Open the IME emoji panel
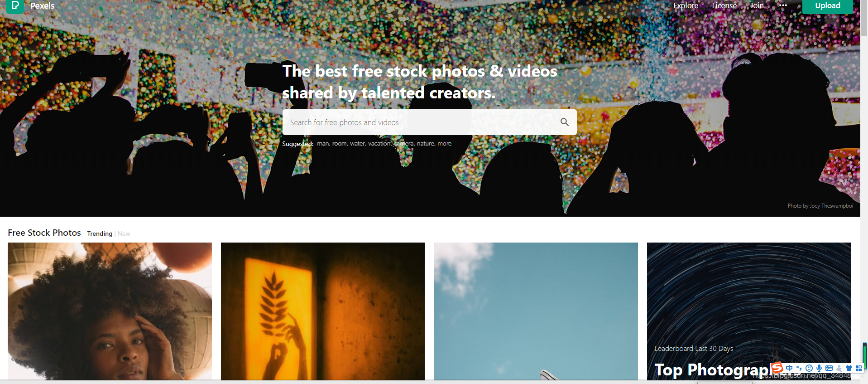868x384 pixels. click(x=809, y=368)
